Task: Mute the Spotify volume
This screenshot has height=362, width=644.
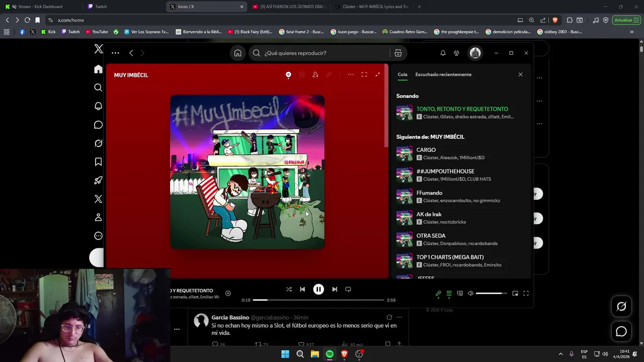Action: point(470,293)
